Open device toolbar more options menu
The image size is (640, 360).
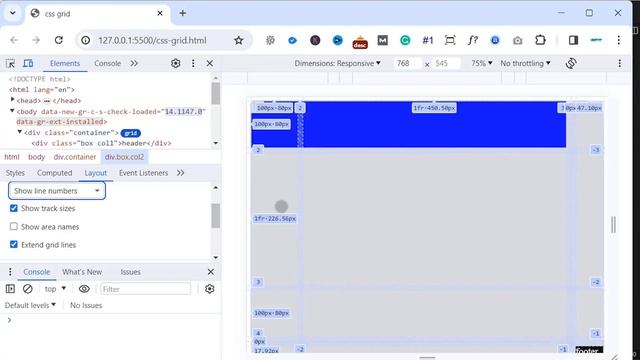click(620, 63)
